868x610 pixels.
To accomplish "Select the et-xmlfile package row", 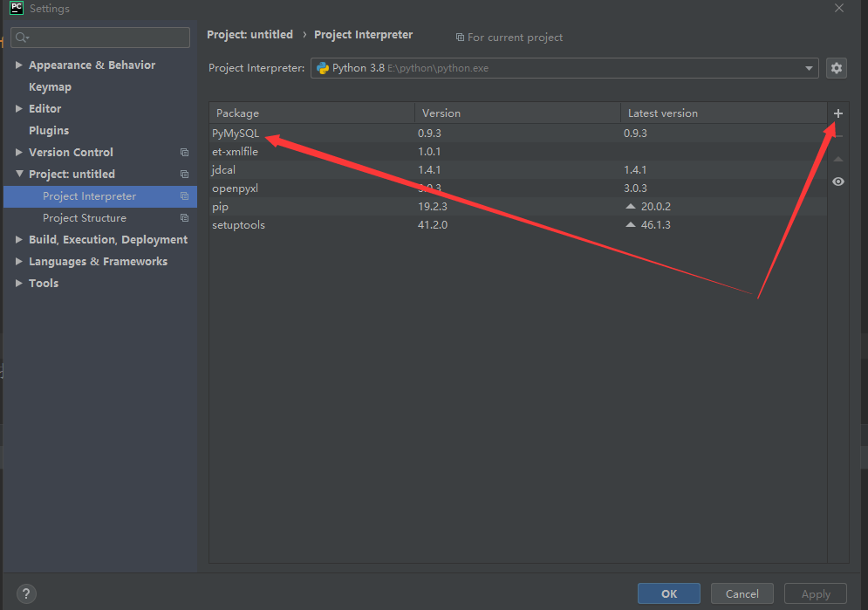I will 517,151.
